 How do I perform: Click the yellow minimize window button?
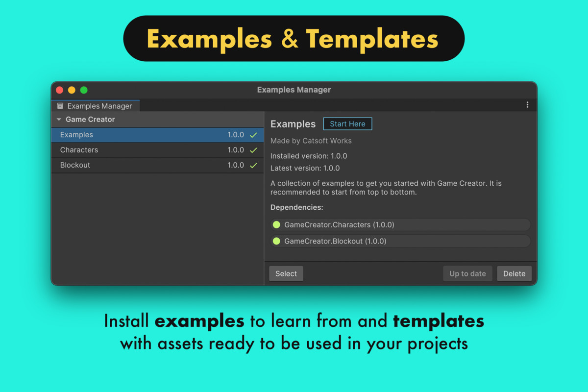click(x=72, y=90)
